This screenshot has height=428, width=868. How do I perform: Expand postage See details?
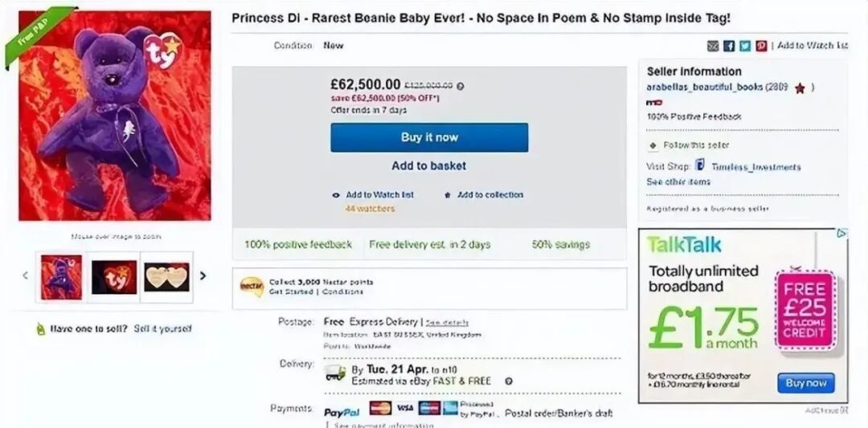[x=447, y=322]
